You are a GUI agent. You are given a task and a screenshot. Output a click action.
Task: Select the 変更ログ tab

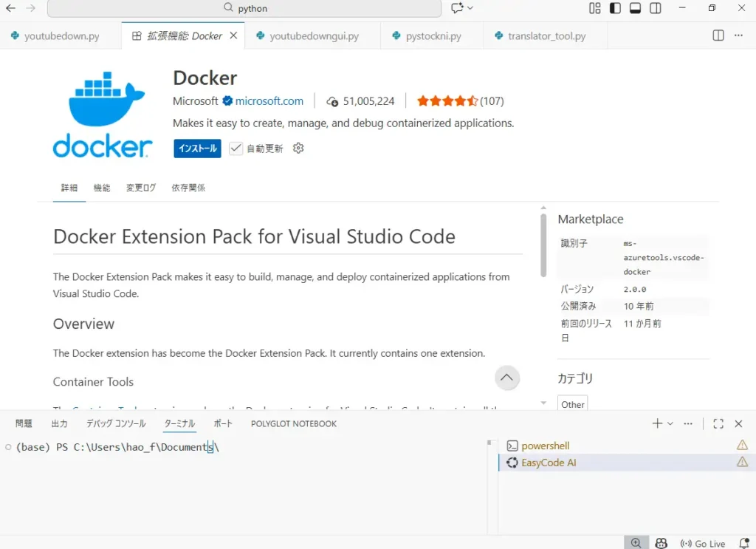(141, 188)
